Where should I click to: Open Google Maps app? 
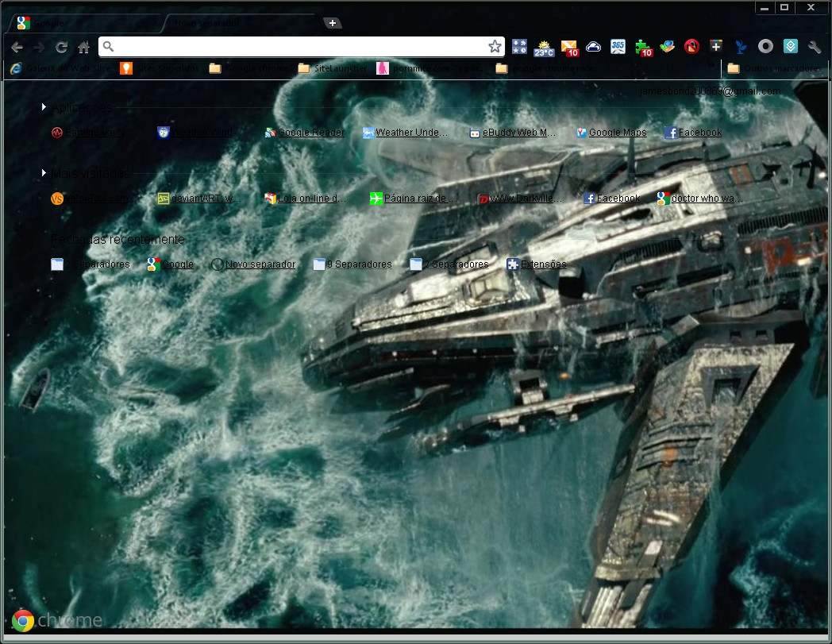tap(611, 133)
